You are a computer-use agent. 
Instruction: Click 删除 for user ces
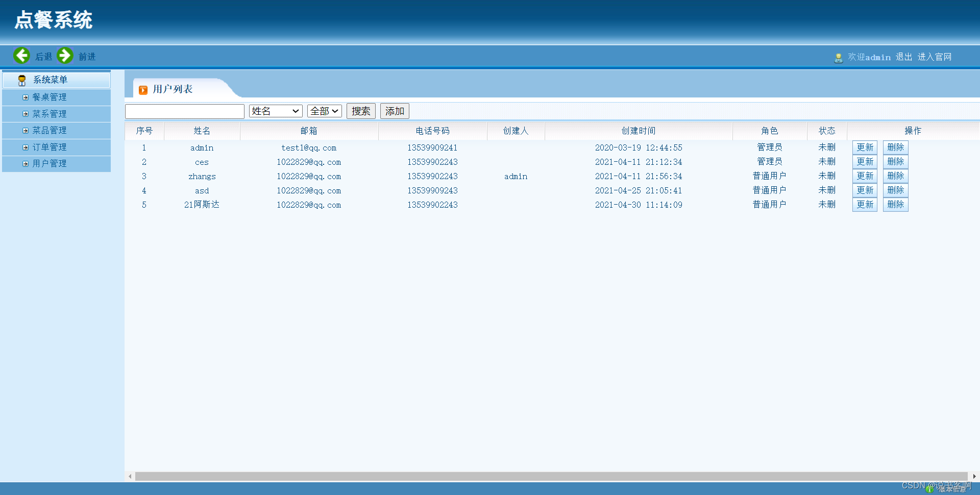(x=895, y=162)
